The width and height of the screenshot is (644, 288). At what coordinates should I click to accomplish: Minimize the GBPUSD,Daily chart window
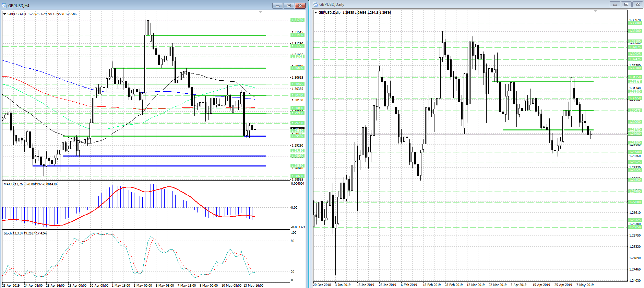(x=615, y=4)
